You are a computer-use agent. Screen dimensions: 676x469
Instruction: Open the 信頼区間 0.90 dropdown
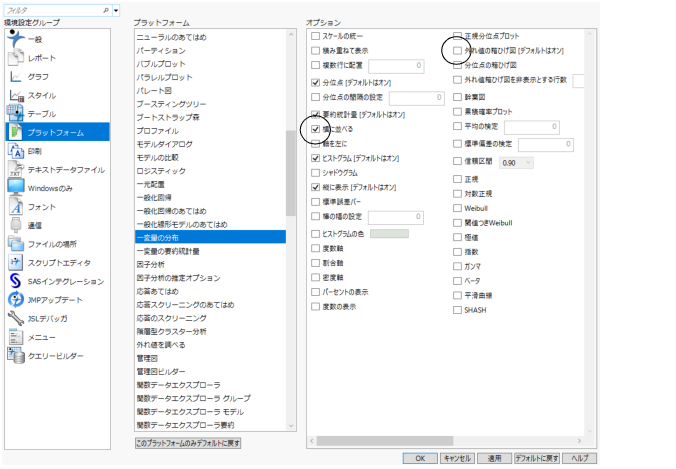click(516, 163)
